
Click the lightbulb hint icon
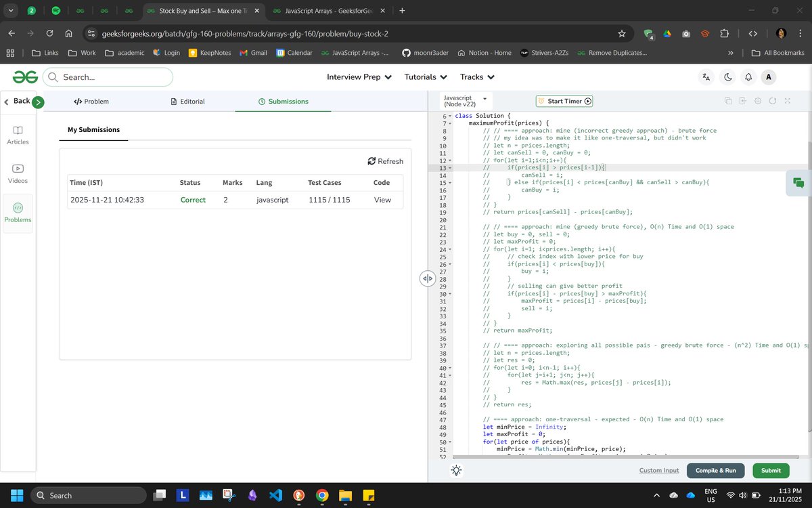point(457,470)
